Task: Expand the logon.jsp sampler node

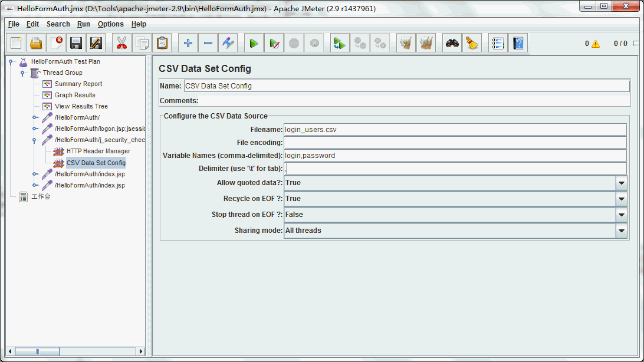Action: coord(35,129)
